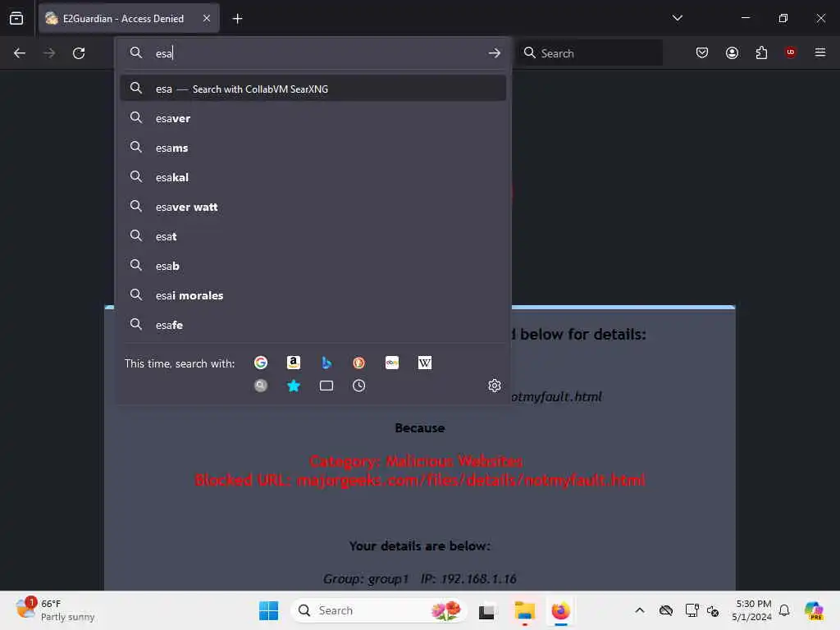Search this time with Bing
The width and height of the screenshot is (840, 630).
[x=326, y=363]
